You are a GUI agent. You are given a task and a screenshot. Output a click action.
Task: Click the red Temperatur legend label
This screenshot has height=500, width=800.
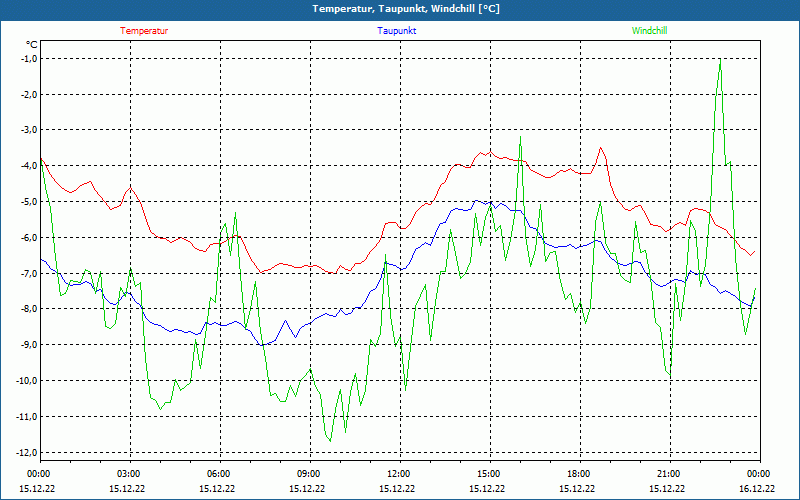tap(144, 31)
